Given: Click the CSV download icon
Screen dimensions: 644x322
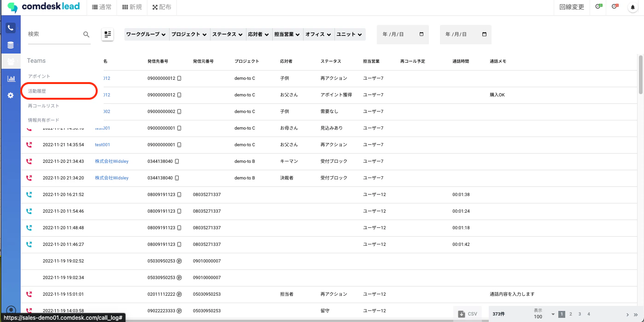Looking at the screenshot, I should 462,314.
